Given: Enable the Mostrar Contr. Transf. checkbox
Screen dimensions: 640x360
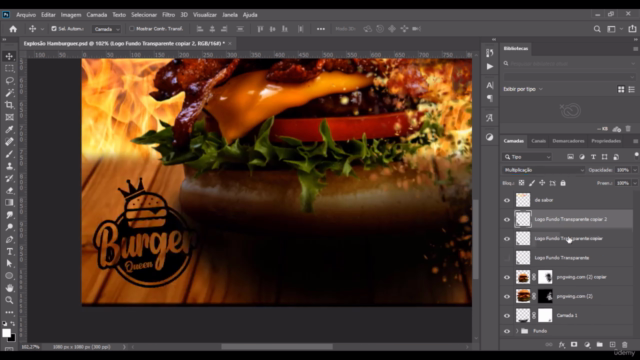Looking at the screenshot, I should coord(132,29).
